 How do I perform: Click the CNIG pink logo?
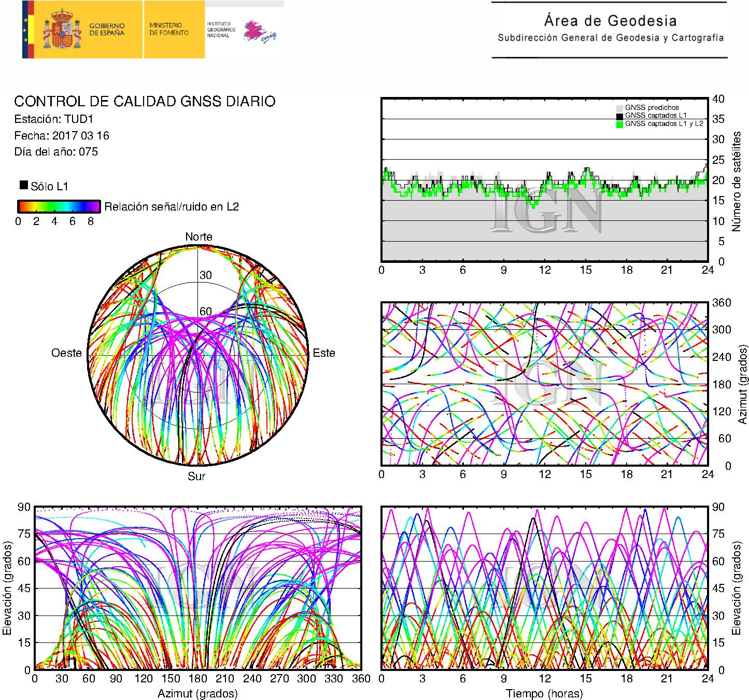(x=259, y=32)
